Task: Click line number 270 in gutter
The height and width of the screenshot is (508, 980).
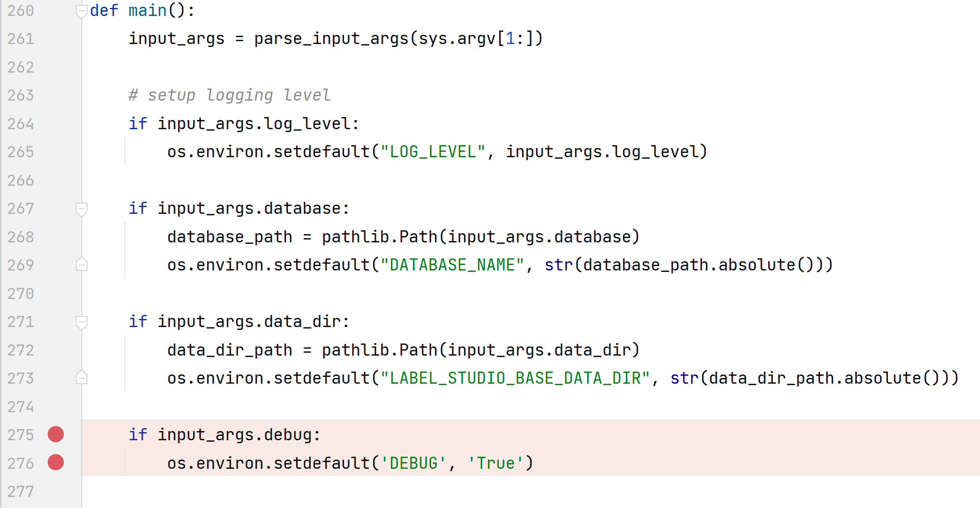Action: click(21, 294)
